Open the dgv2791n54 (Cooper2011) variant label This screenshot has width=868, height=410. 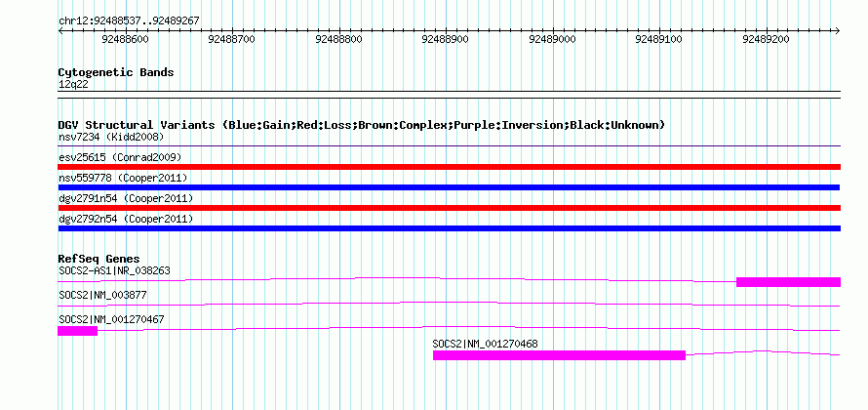tap(126, 198)
